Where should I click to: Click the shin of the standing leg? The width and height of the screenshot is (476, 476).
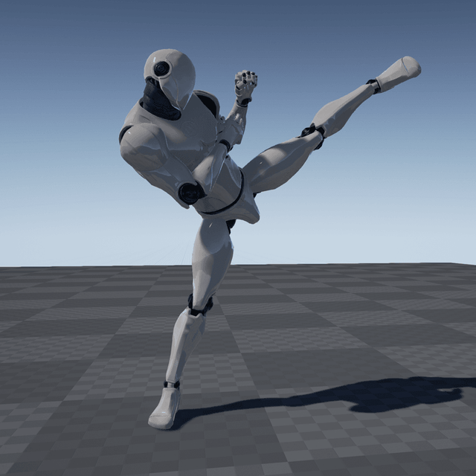184,344
